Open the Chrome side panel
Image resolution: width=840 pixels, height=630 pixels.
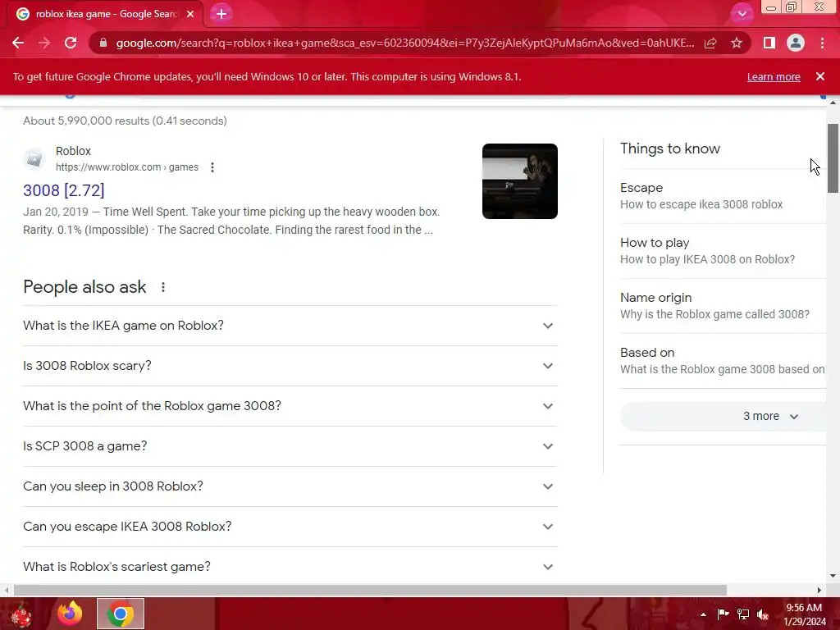point(769,43)
